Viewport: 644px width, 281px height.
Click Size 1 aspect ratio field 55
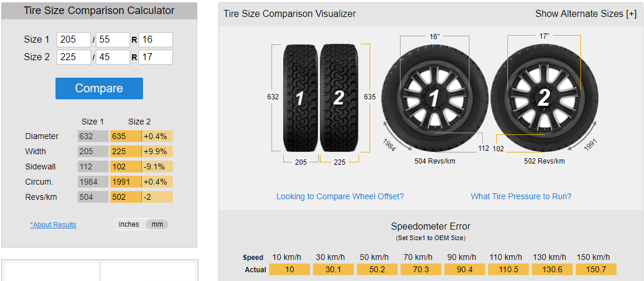click(113, 40)
